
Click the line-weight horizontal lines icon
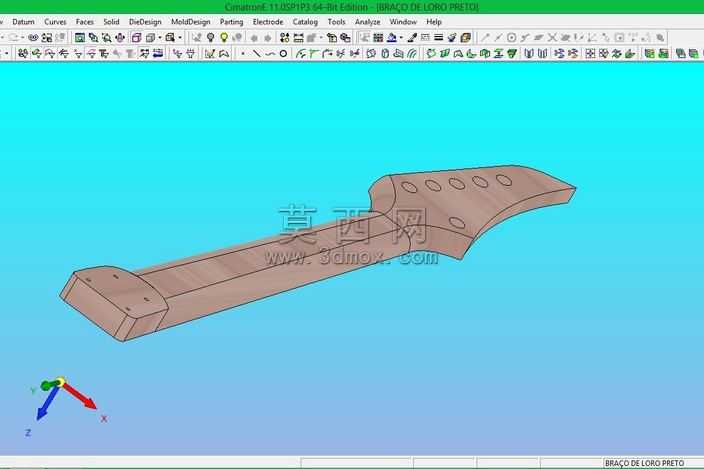(x=439, y=38)
